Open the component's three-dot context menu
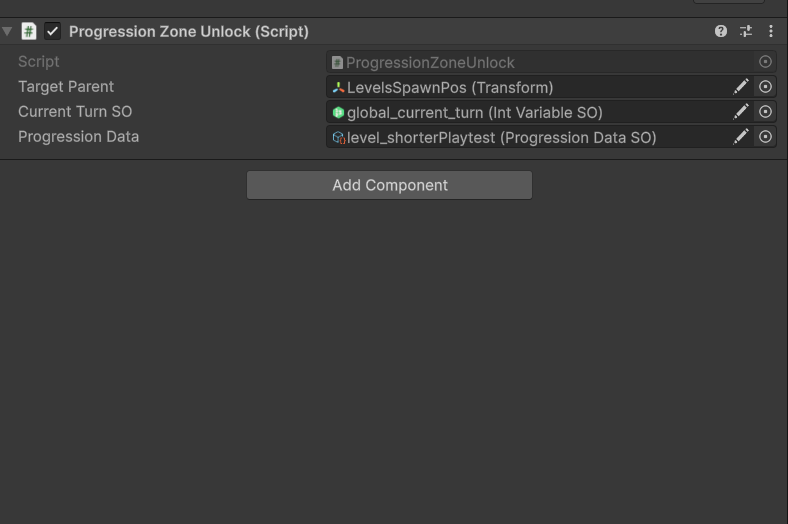 [770, 31]
